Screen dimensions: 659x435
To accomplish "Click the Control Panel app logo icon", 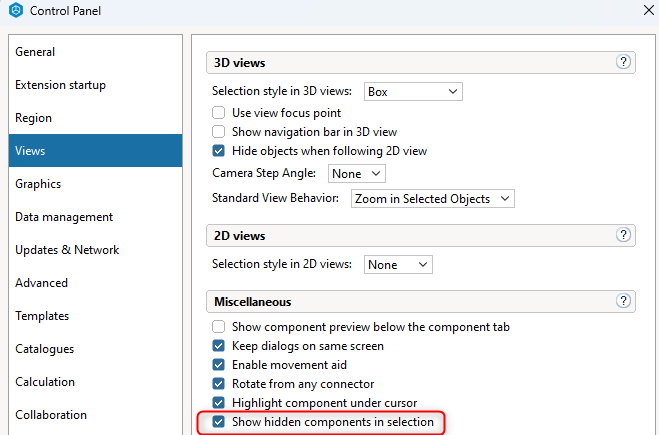I will [x=16, y=10].
